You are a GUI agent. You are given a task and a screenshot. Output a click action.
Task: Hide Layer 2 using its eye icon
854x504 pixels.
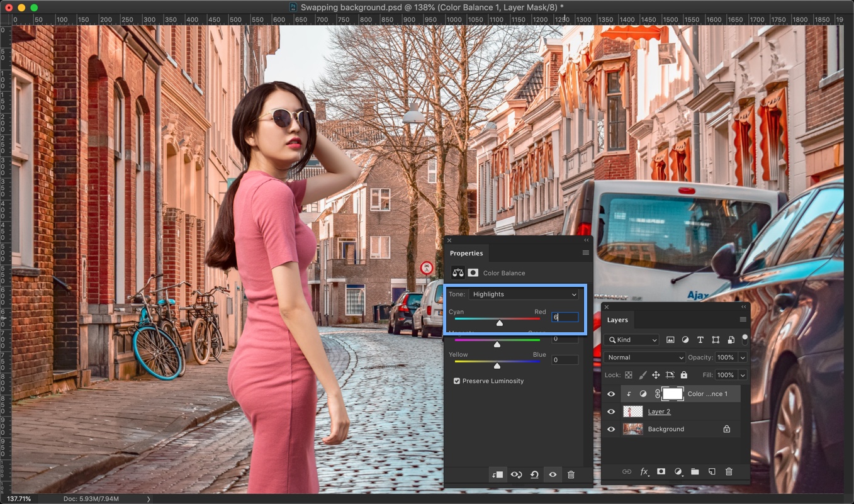610,412
